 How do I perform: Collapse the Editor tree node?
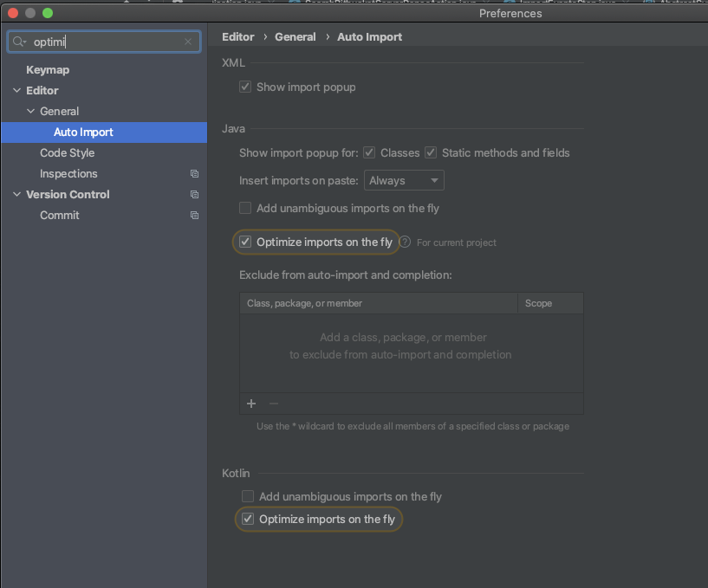[x=16, y=91]
